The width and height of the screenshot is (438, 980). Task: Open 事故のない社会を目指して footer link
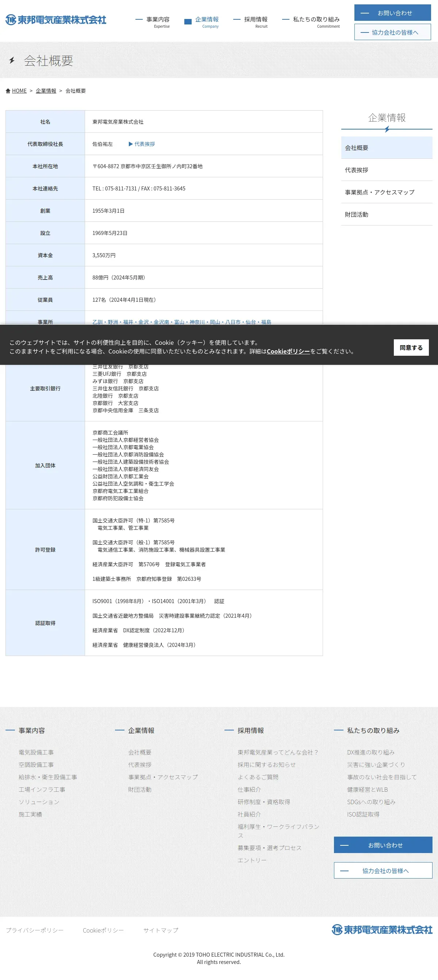pyautogui.click(x=382, y=777)
